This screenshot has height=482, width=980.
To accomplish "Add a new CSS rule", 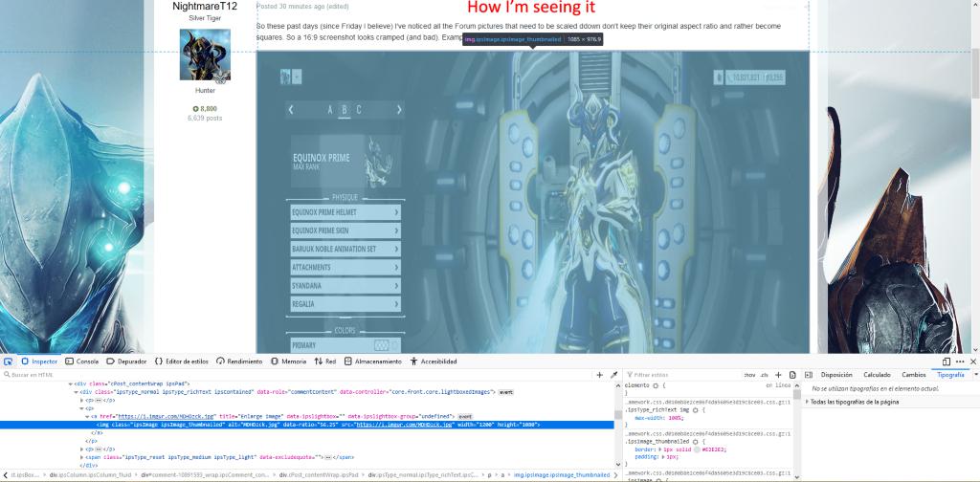I will click(779, 375).
